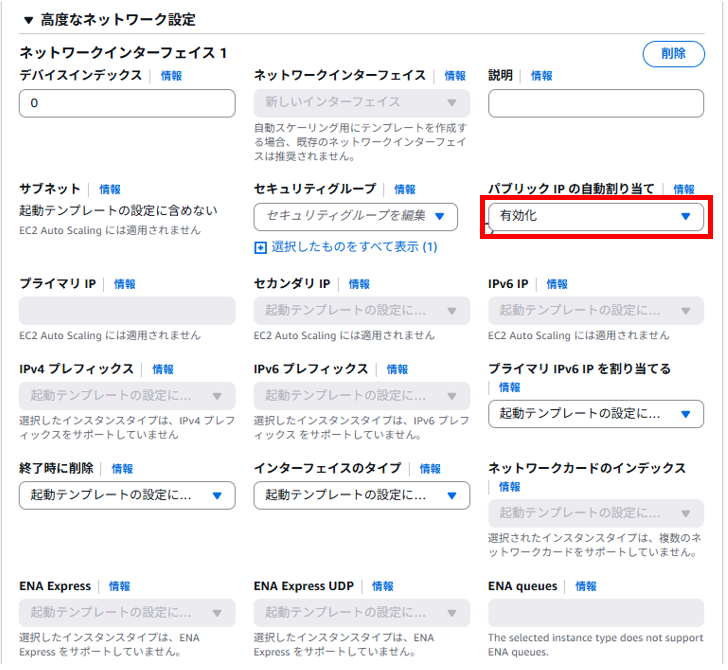The image size is (728, 670).
Task: Open the IPv4 プレフィックス dropdown
Action: (127, 396)
